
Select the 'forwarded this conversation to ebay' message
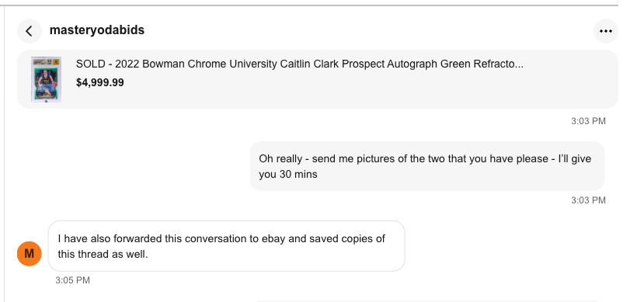[227, 246]
